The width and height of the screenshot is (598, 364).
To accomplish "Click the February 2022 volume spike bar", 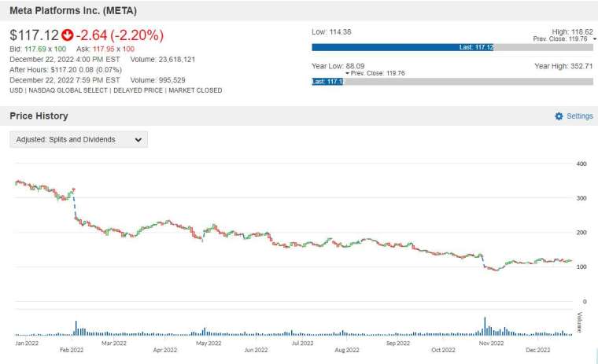I will coord(76,328).
